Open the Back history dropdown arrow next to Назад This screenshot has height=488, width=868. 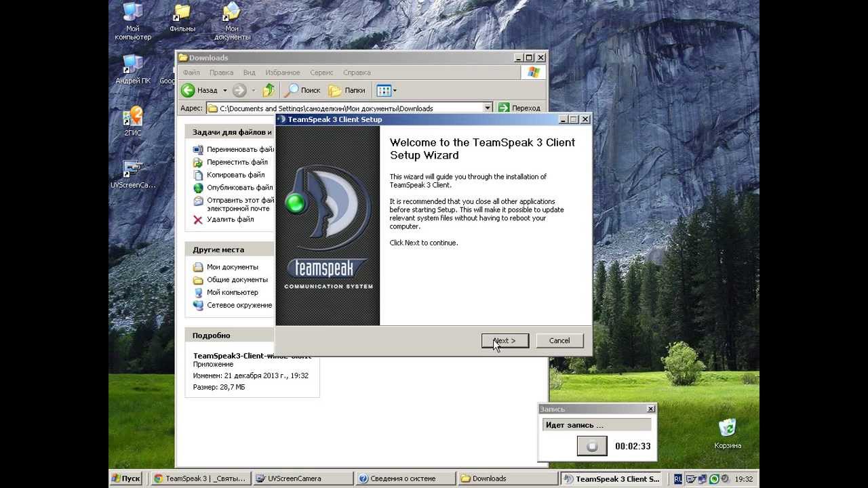click(x=224, y=90)
